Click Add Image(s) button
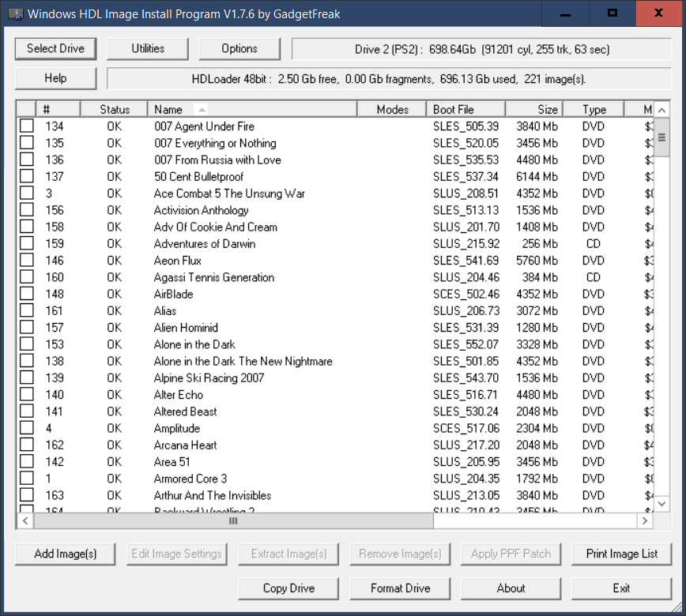Screen dimensions: 686x616 [x=65, y=554]
